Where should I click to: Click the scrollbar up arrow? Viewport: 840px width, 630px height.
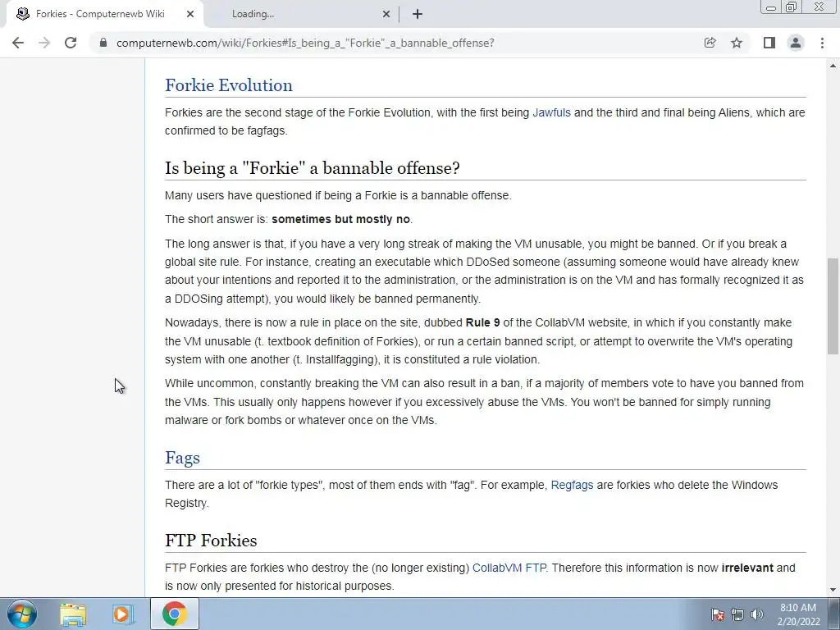point(833,66)
